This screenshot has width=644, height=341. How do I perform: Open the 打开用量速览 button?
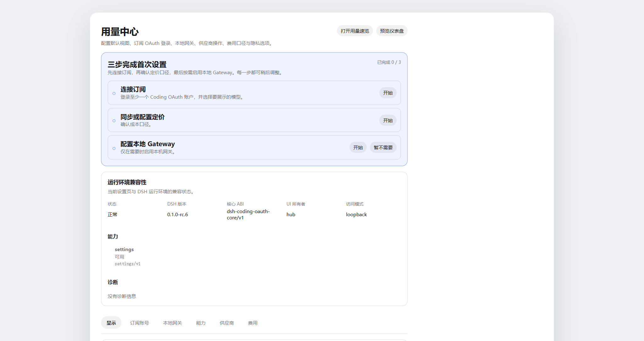click(355, 31)
